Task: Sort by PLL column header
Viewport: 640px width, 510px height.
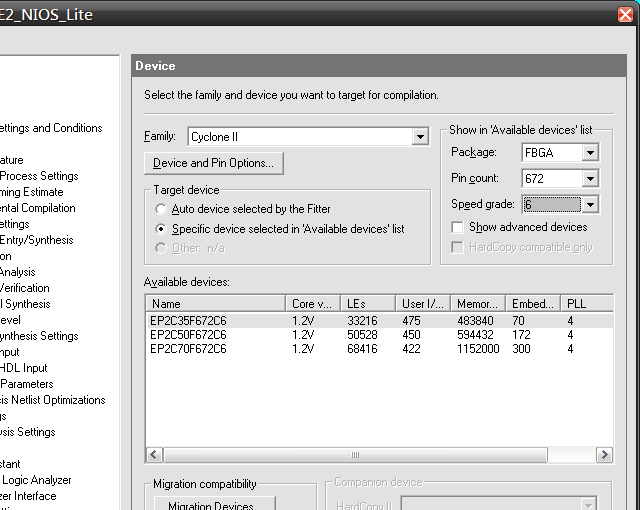Action: point(587,304)
